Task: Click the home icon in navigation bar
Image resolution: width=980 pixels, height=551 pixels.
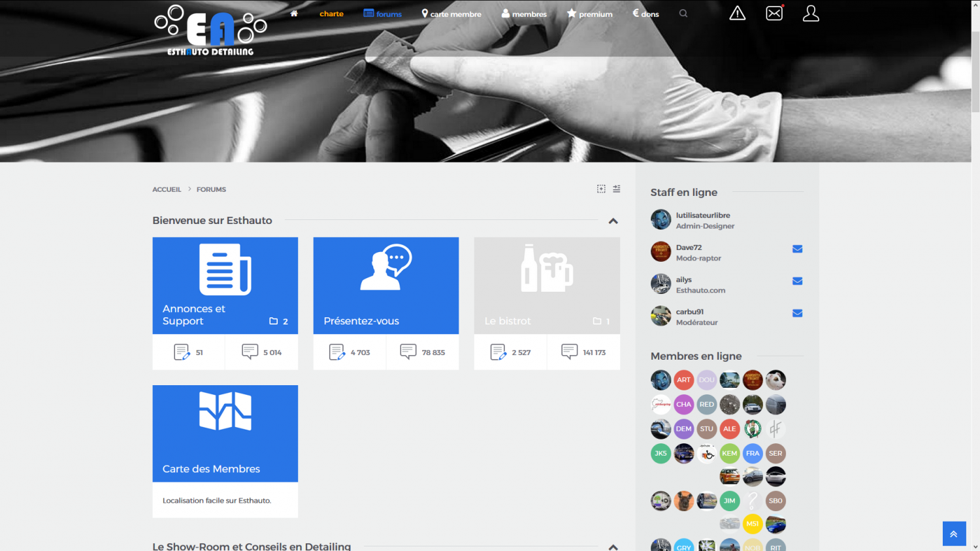Action: [294, 14]
